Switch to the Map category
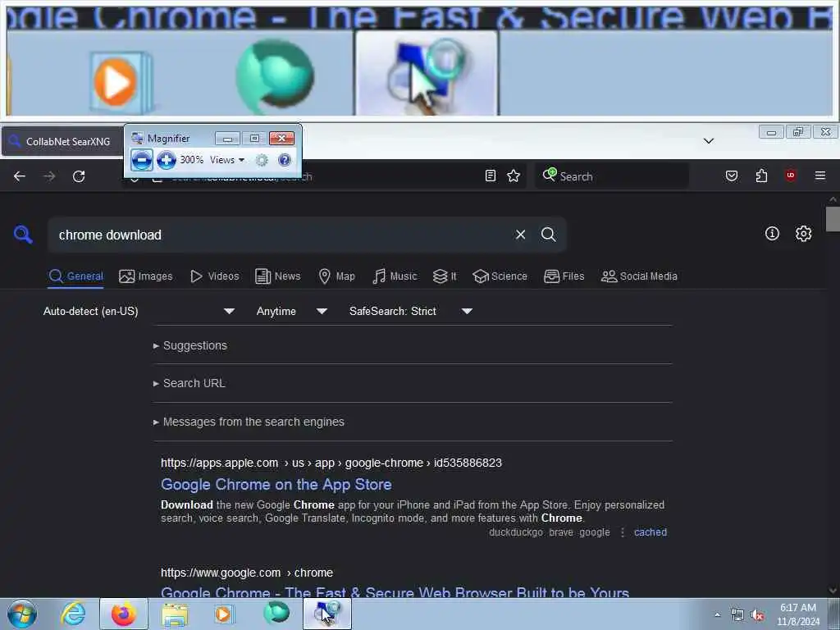The image size is (840, 630). 337,276
